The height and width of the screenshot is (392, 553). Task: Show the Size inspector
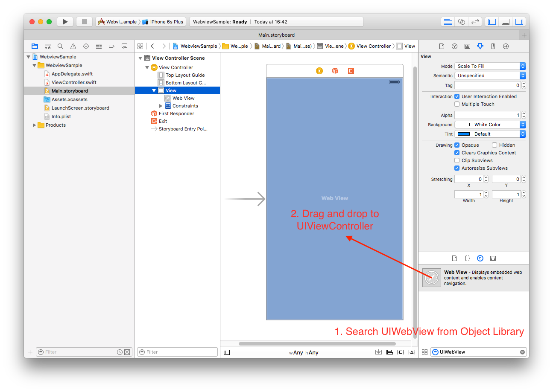pos(493,46)
